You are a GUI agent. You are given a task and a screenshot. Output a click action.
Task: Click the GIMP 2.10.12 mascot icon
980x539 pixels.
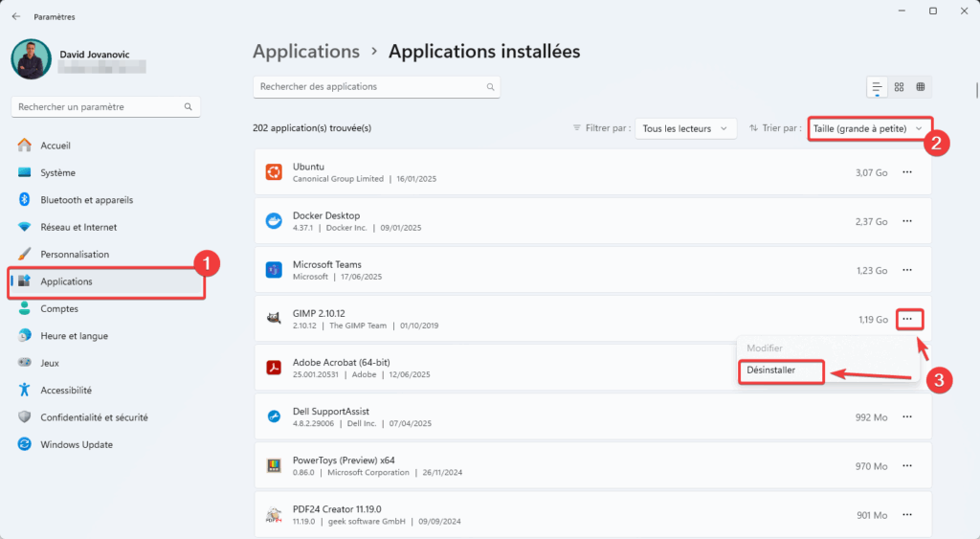[274, 318]
